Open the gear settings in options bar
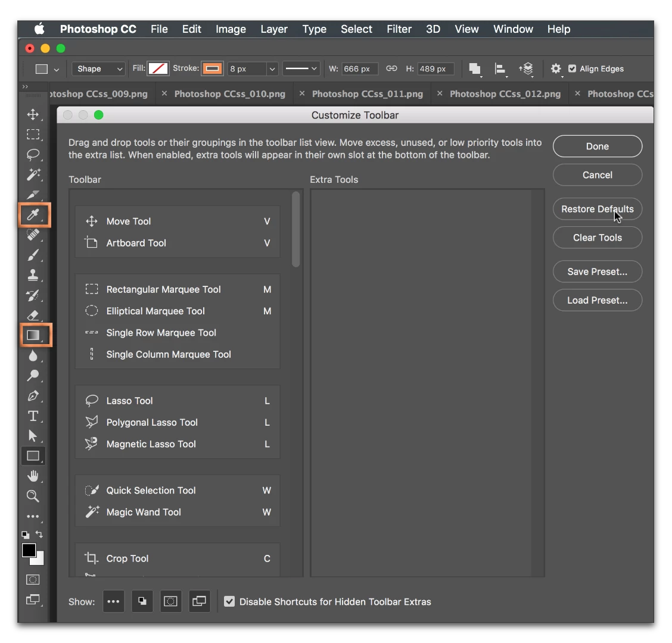The width and height of the screenshot is (672, 643). click(x=556, y=68)
